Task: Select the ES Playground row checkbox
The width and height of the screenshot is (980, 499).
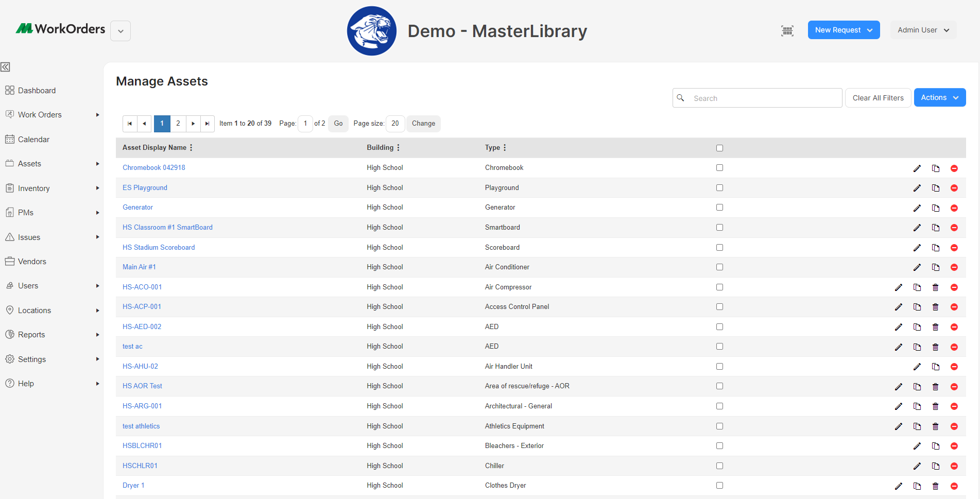Action: coord(719,188)
